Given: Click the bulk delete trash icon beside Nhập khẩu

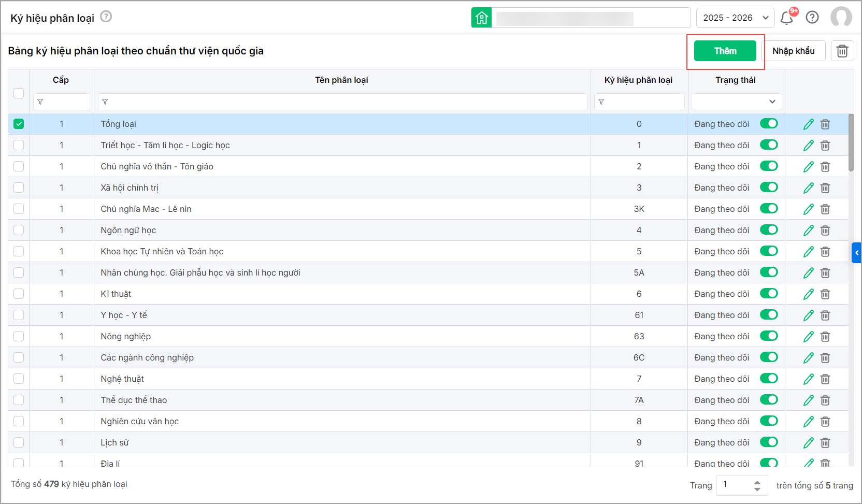Looking at the screenshot, I should click(x=842, y=51).
